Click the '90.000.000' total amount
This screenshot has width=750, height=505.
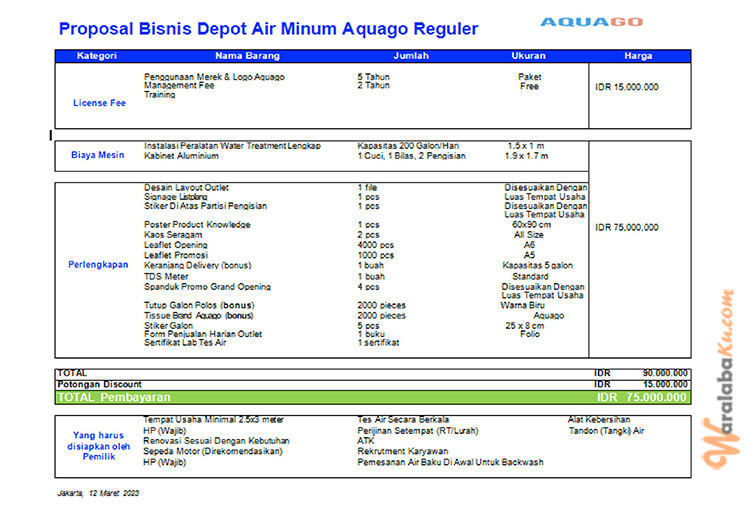(x=665, y=373)
